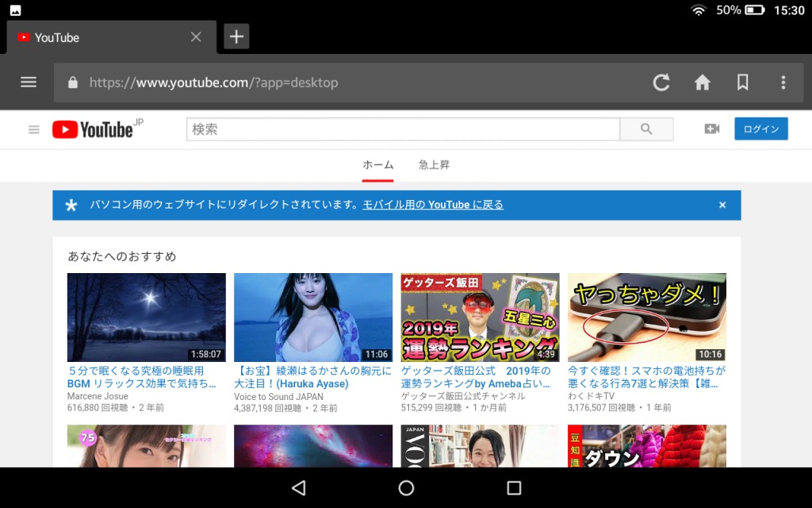Open the title ５分で眠くなる究極の睡眠用BGM
The height and width of the screenshot is (508, 812).
point(142,377)
